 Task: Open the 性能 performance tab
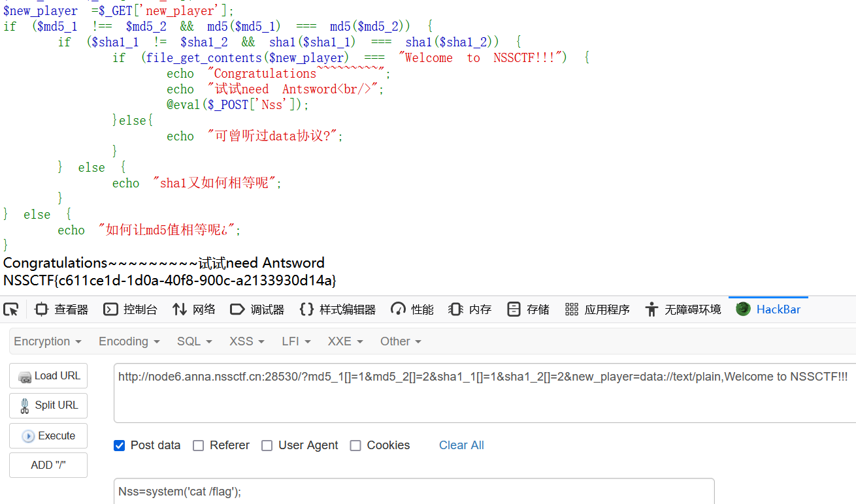(412, 309)
